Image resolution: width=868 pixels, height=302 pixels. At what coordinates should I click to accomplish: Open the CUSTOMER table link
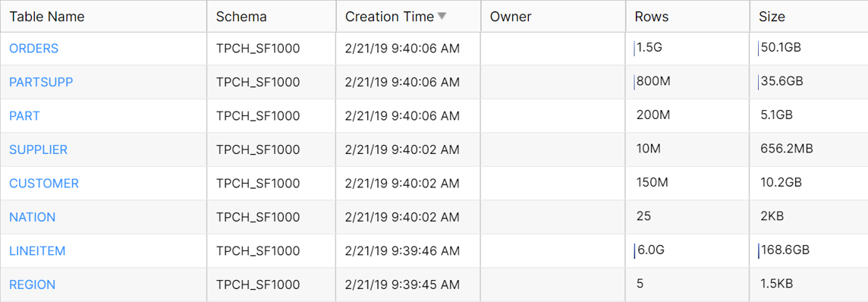[x=44, y=183]
